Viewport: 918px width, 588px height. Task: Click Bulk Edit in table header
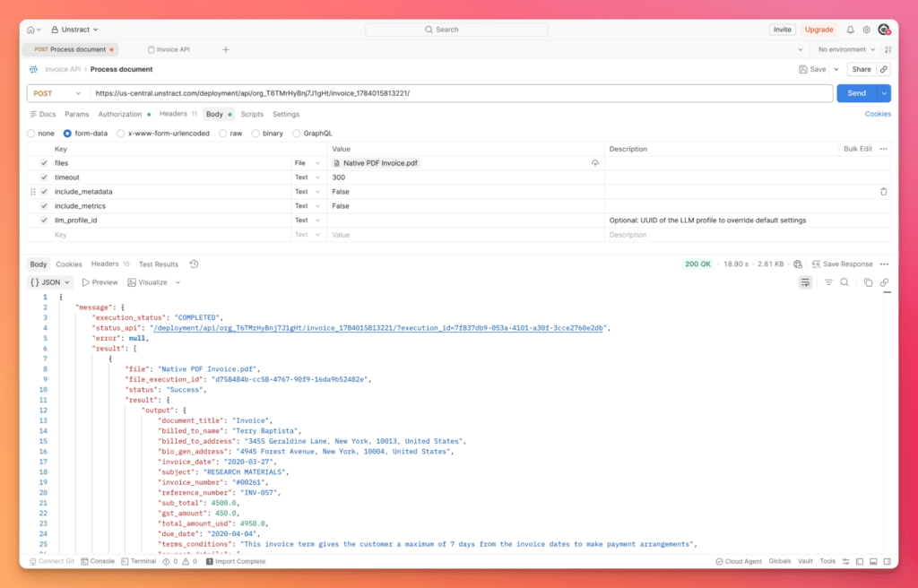(858, 149)
